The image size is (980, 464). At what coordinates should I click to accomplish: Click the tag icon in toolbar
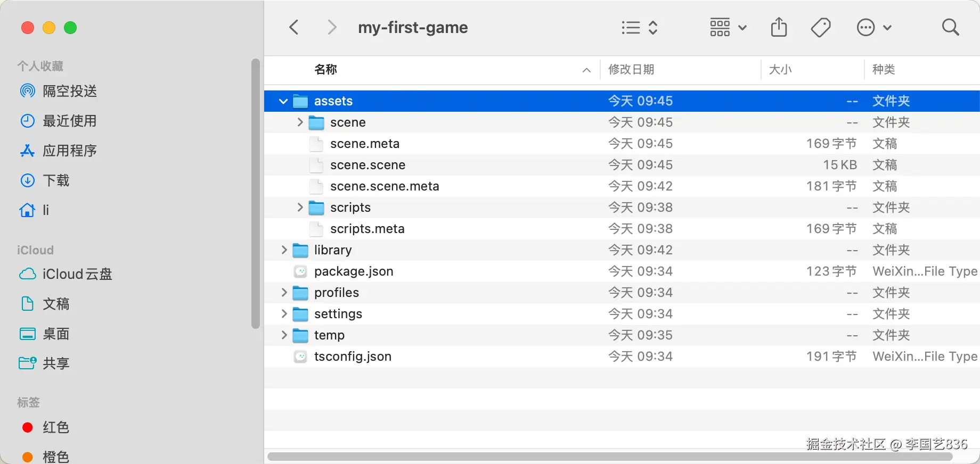point(820,27)
